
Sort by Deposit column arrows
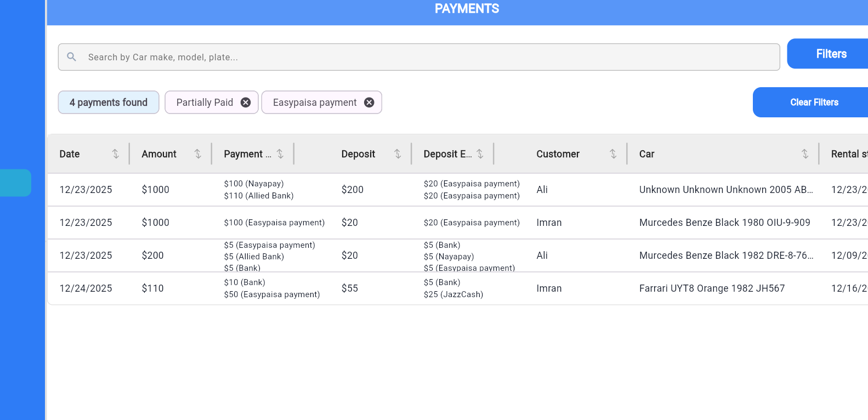(398, 154)
